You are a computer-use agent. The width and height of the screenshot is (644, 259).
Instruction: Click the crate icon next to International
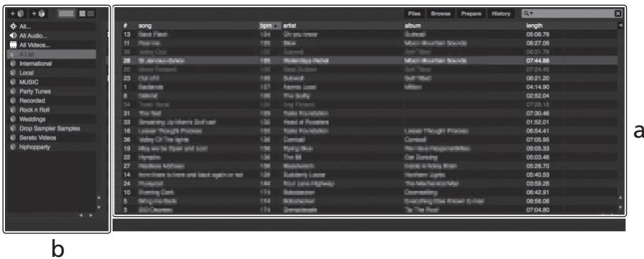tap(13, 64)
